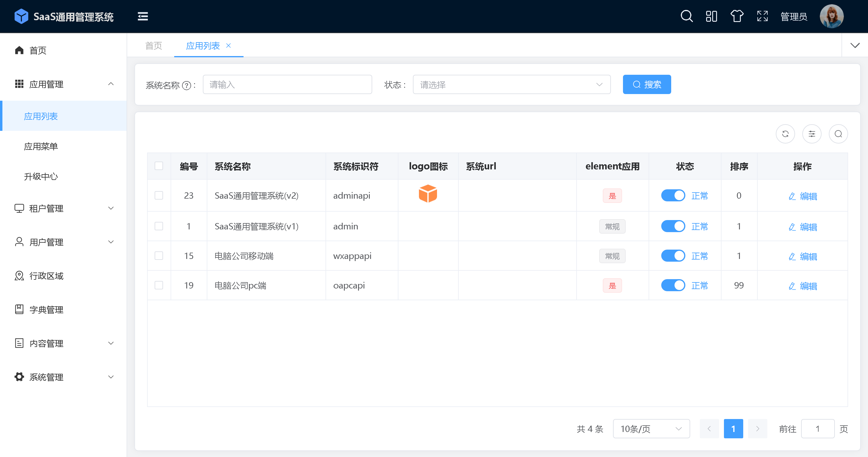
Task: Expand the 内容管理 menu group
Action: coord(111,343)
